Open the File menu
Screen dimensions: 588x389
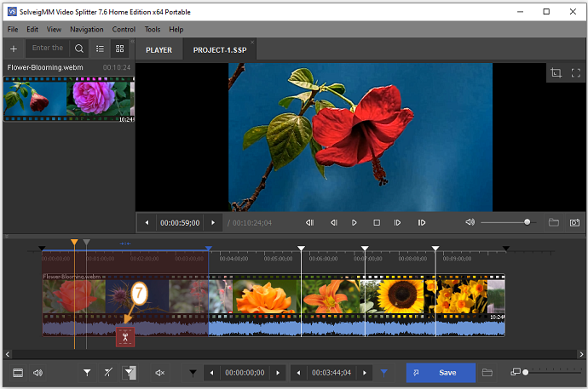click(13, 29)
